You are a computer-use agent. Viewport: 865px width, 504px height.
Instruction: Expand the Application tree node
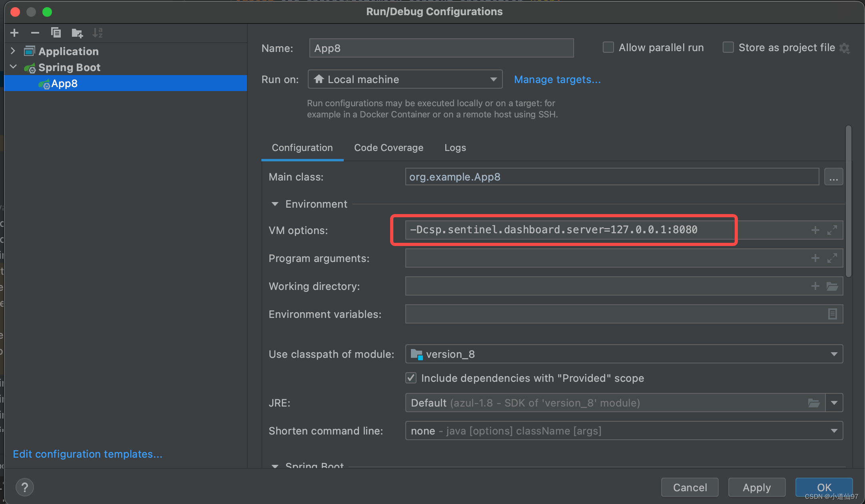[x=13, y=51]
